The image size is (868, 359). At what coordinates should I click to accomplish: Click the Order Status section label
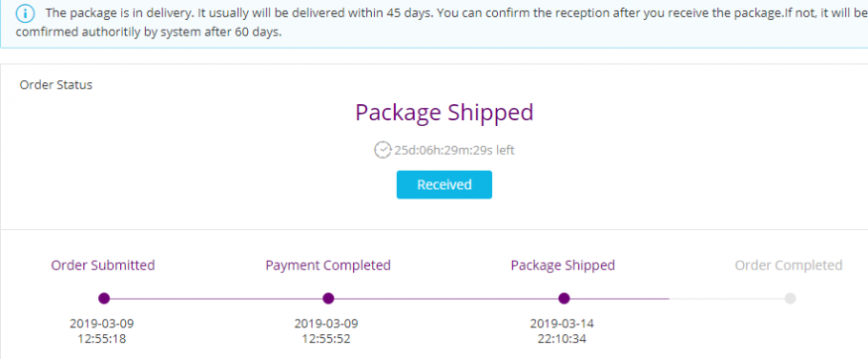pyautogui.click(x=56, y=85)
